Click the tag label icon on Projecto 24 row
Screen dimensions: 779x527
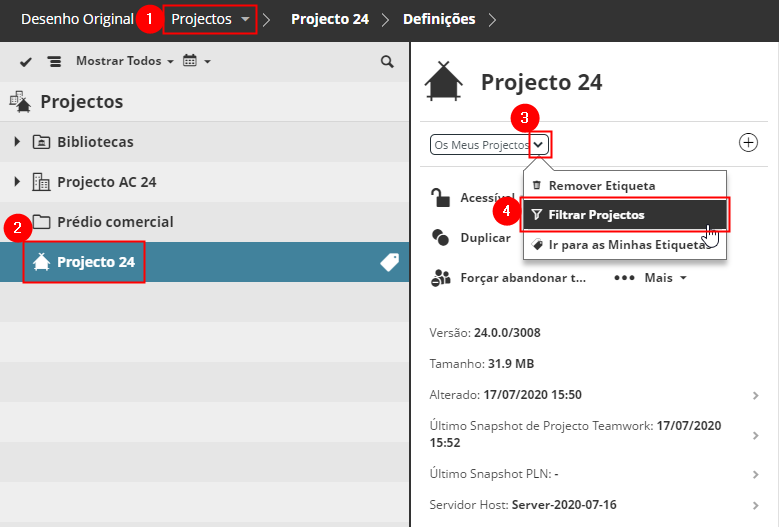390,262
